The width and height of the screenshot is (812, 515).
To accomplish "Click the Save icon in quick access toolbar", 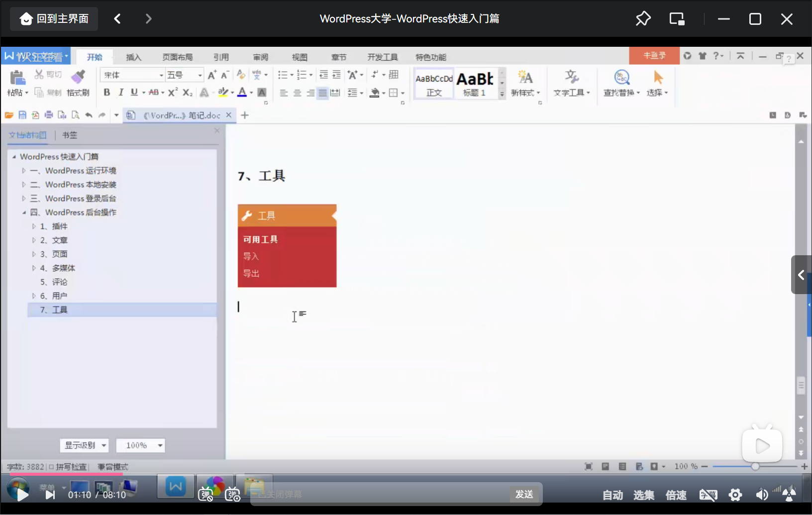I will pos(22,115).
